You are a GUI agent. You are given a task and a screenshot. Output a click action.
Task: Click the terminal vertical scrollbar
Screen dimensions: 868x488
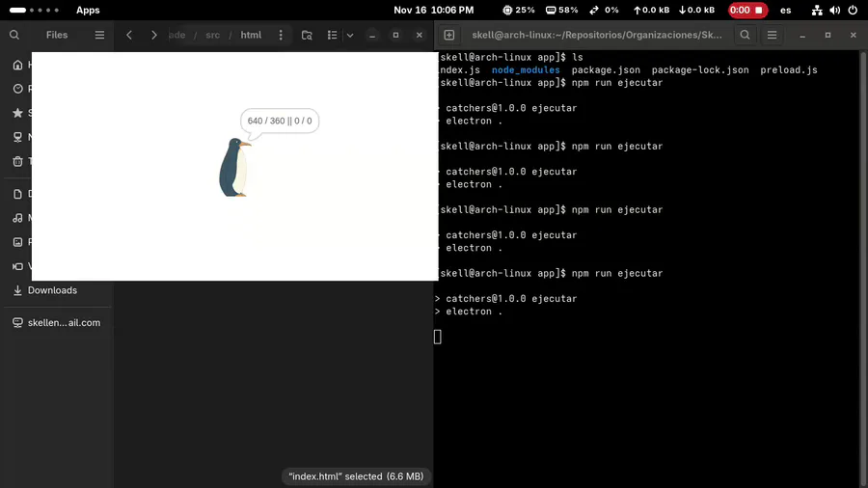click(x=863, y=269)
